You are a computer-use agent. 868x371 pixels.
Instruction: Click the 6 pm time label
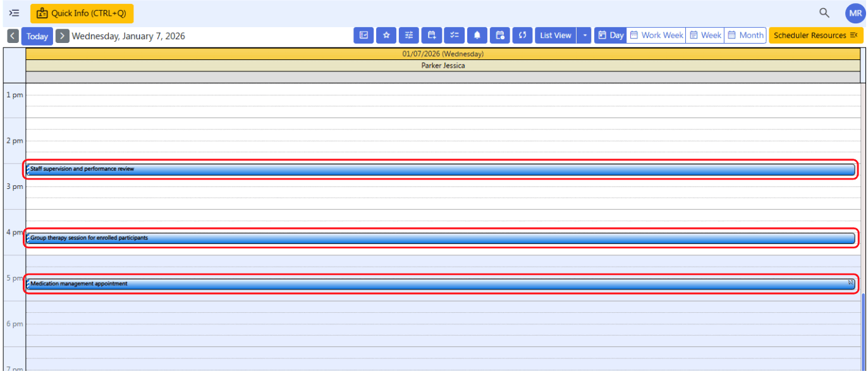pyautogui.click(x=15, y=324)
